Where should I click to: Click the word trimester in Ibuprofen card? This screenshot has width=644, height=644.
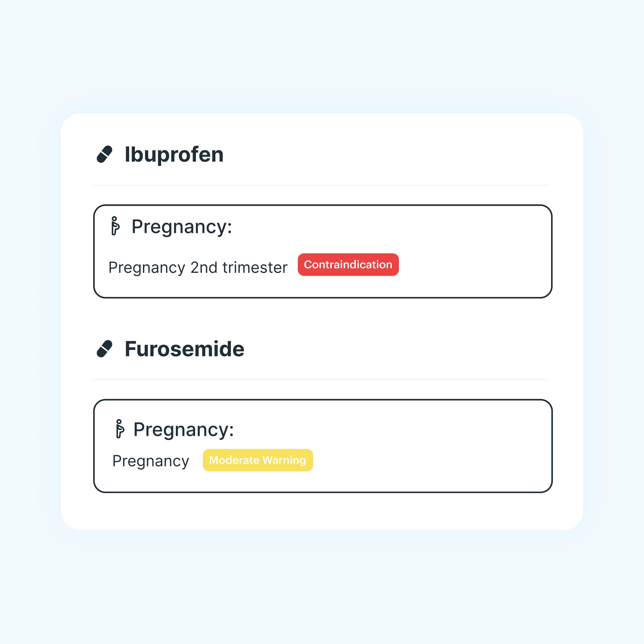click(255, 268)
